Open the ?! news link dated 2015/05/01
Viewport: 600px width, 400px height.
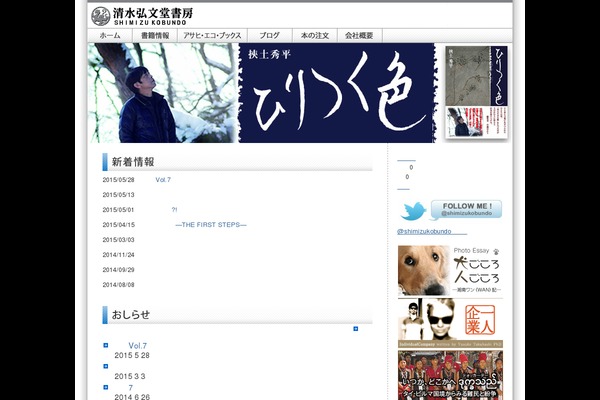[x=174, y=210]
